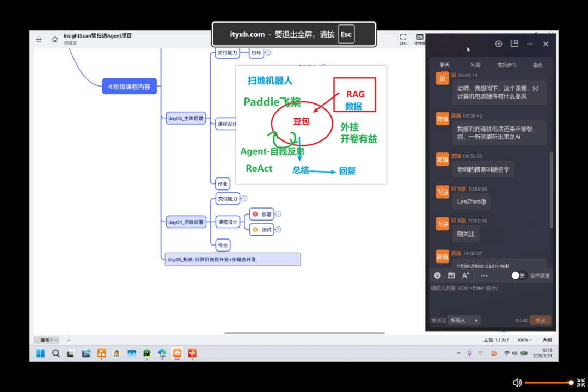Click the home icon beside document title

pos(54,39)
